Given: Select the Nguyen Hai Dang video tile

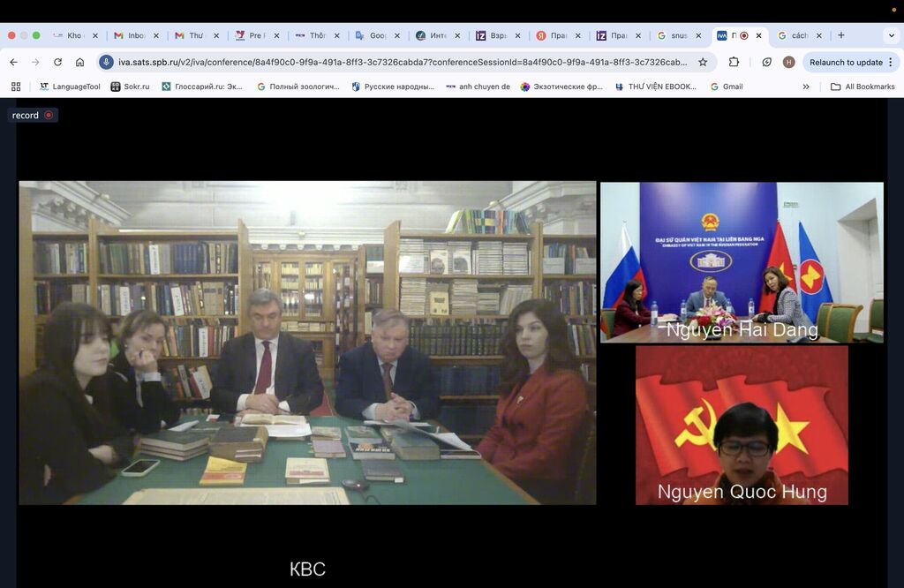Looking at the screenshot, I should pyautogui.click(x=742, y=262).
